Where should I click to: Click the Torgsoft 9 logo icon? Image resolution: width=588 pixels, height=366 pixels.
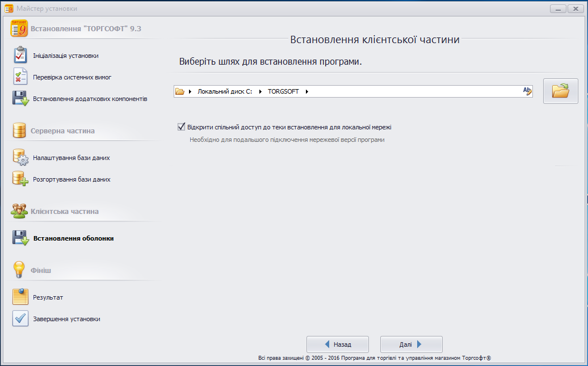[x=19, y=28]
